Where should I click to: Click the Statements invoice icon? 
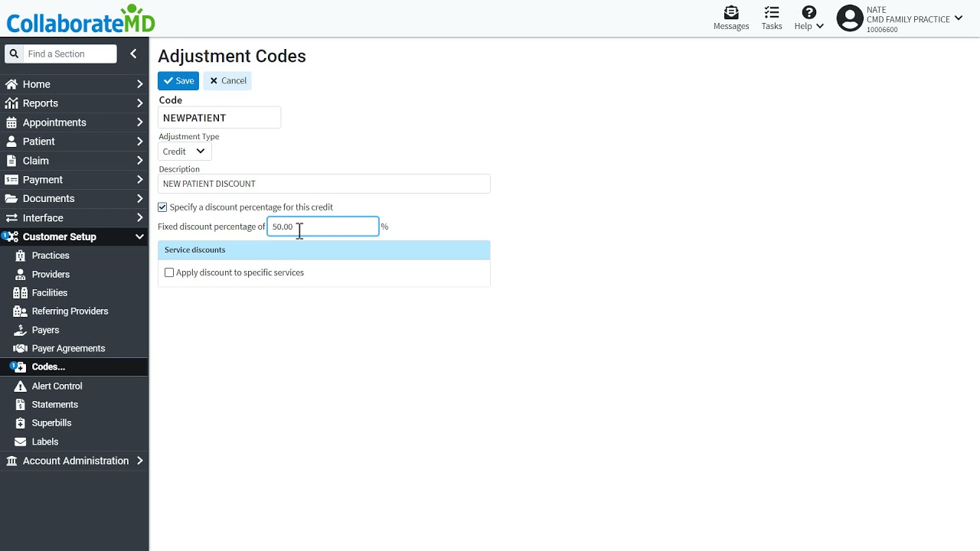pos(21,405)
